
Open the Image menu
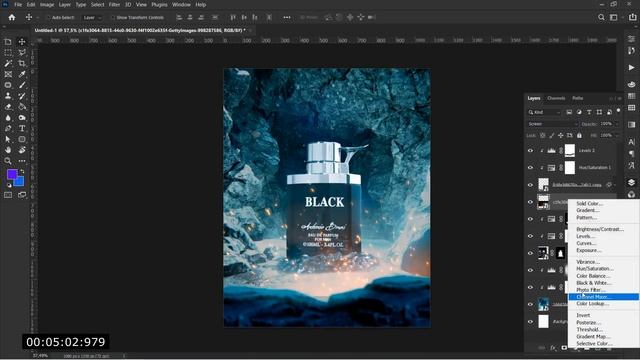[47, 4]
